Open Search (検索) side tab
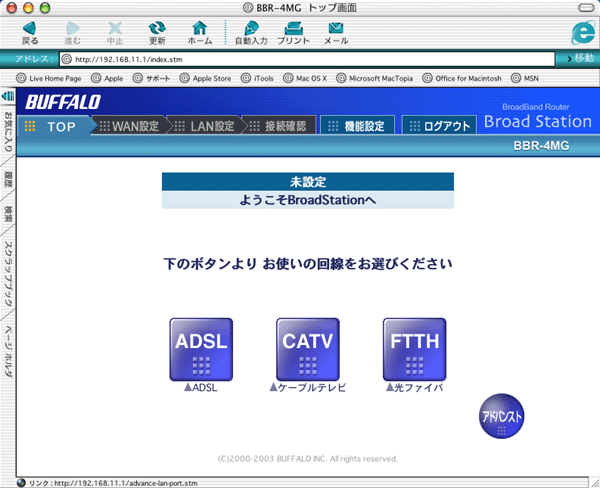This screenshot has height=488, width=600. pyautogui.click(x=8, y=214)
